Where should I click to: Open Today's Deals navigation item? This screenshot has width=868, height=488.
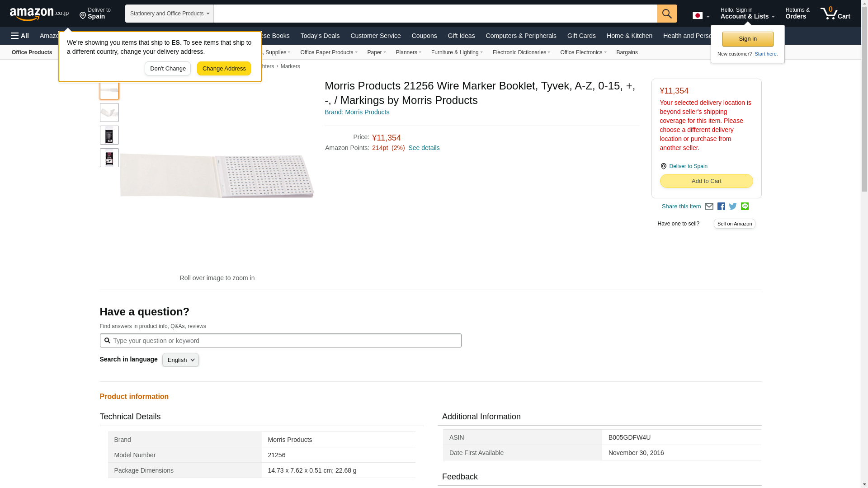click(320, 36)
